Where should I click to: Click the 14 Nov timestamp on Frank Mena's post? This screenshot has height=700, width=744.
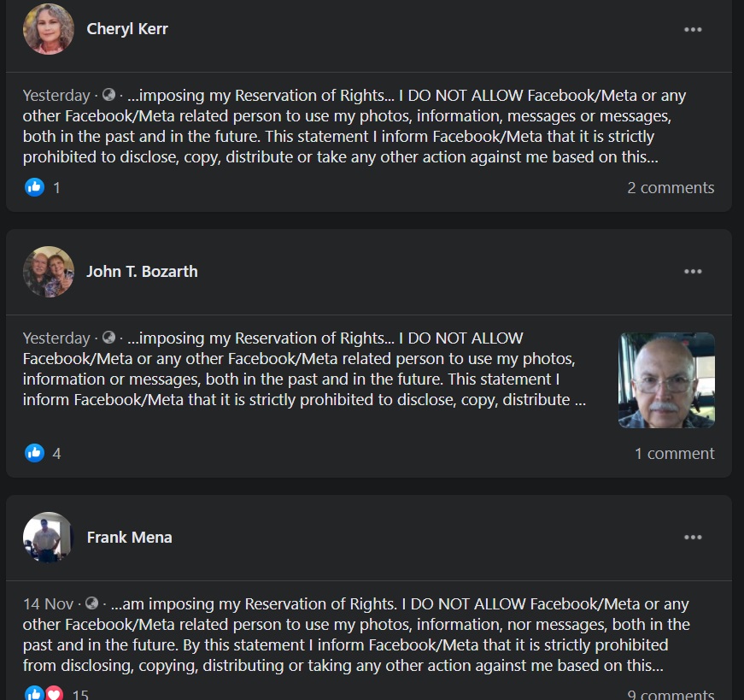coord(47,603)
